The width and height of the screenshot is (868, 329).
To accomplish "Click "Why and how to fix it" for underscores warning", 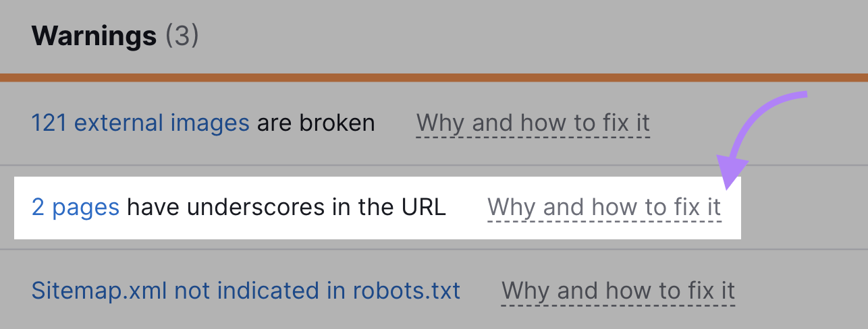I will pyautogui.click(x=604, y=208).
